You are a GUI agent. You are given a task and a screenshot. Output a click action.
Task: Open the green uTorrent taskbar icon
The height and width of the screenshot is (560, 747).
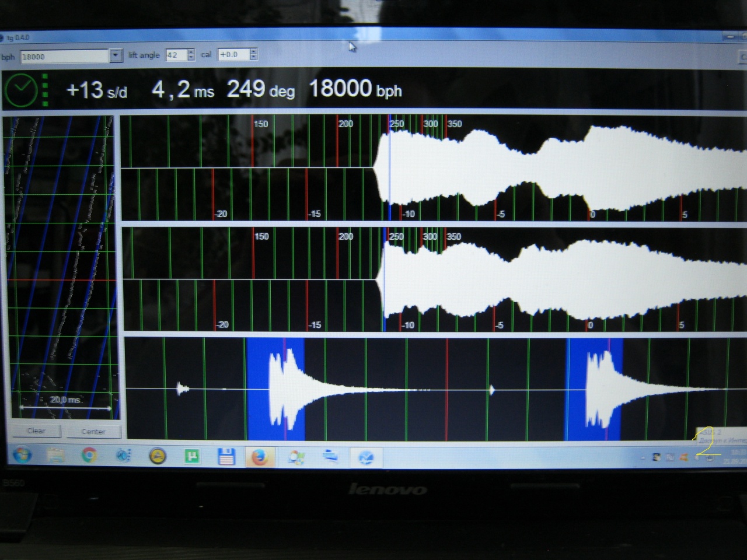pos(191,456)
